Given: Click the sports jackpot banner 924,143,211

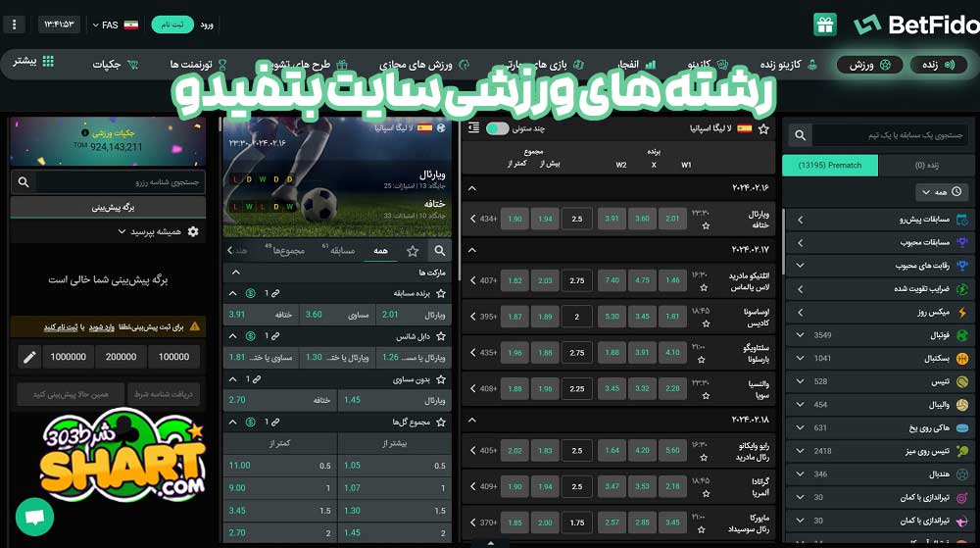Looking at the screenshot, I should click(108, 140).
